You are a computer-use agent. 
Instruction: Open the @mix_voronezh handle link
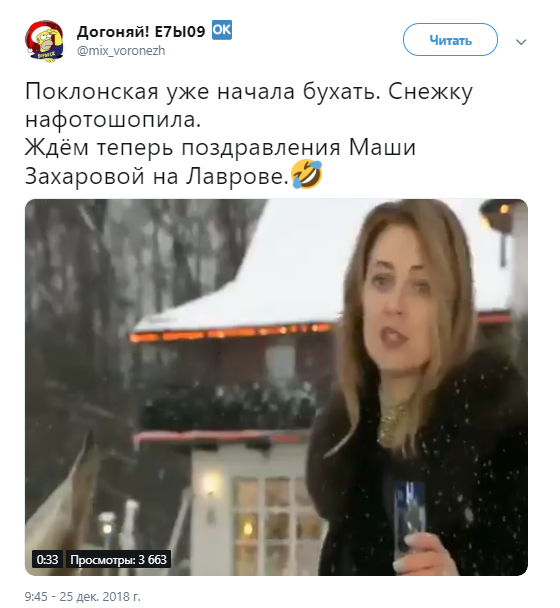point(121,51)
